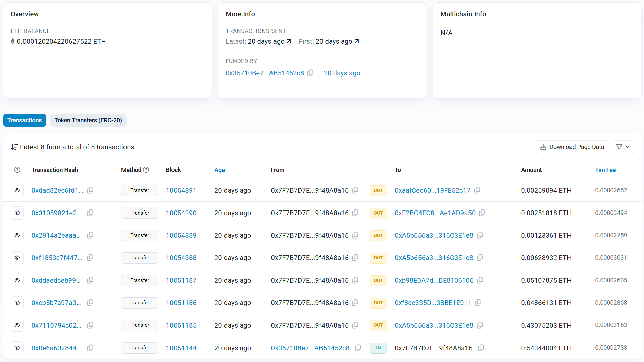644x362 pixels.
Task: Click the transaction list sort order icon
Action: (14, 147)
